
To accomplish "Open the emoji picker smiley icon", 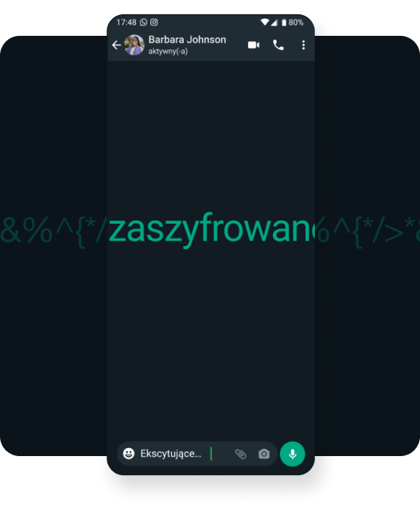I will coord(129,454).
